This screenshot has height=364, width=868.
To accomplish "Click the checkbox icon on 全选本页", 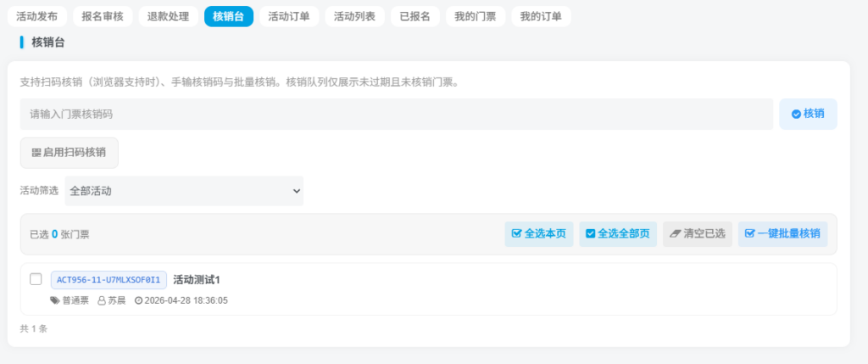I will [517, 234].
